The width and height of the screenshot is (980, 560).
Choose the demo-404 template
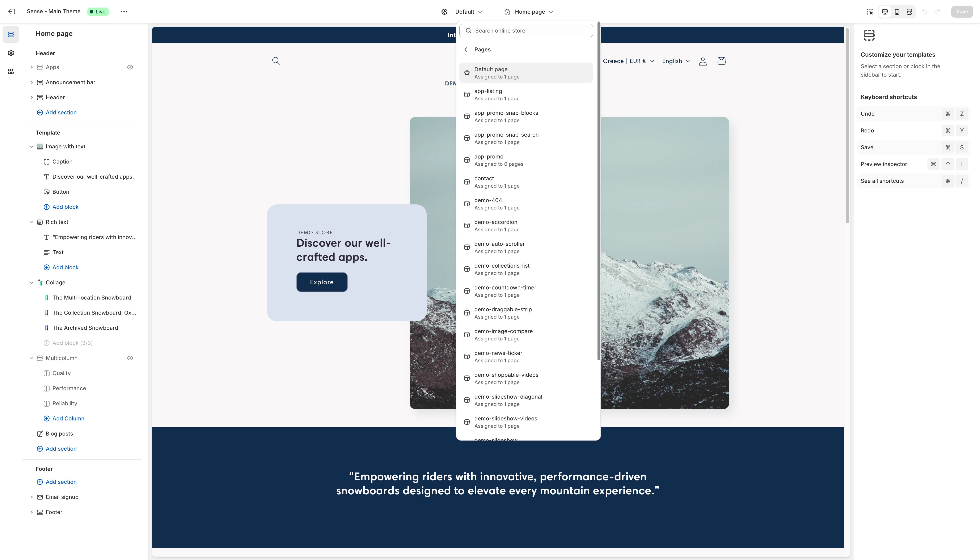(x=526, y=204)
